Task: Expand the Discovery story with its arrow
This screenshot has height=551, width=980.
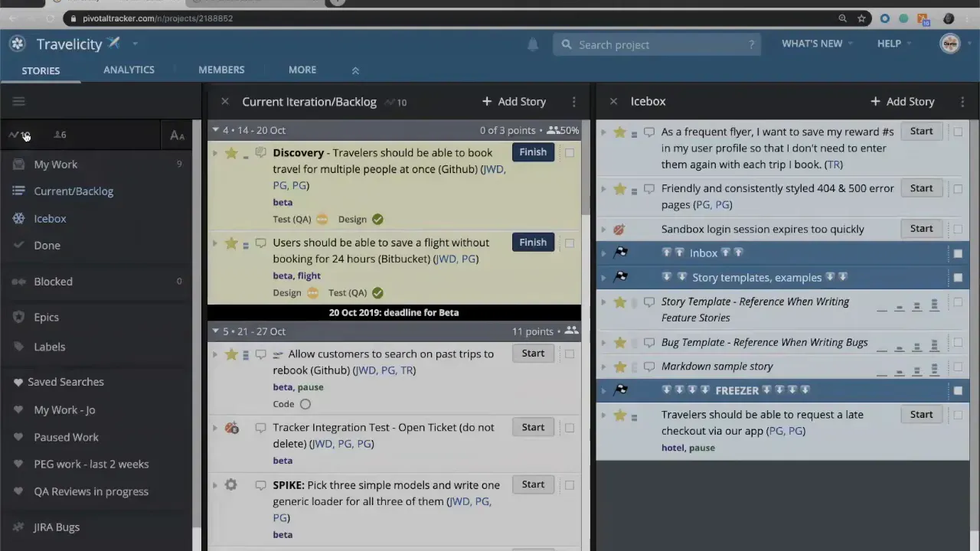Action: (215, 153)
